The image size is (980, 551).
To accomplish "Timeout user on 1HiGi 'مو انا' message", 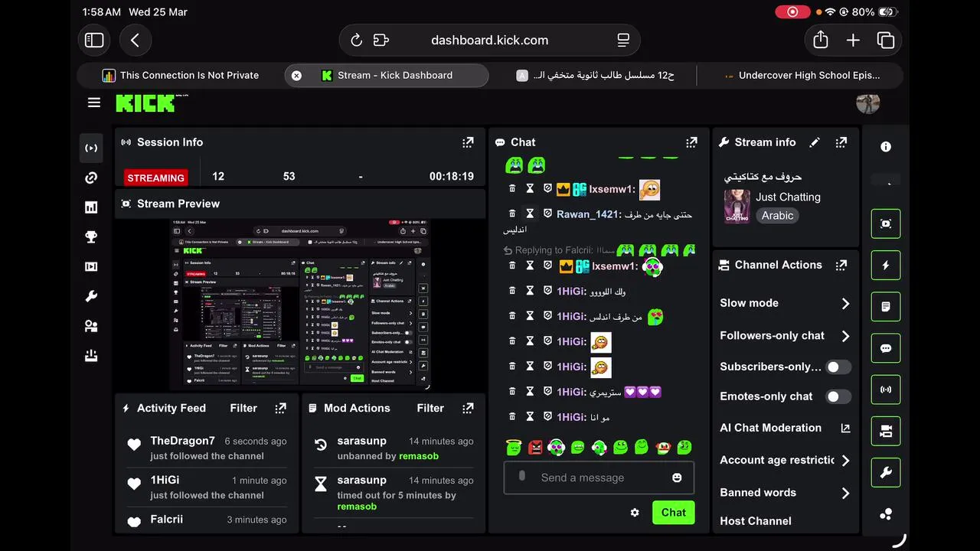I will click(x=530, y=417).
